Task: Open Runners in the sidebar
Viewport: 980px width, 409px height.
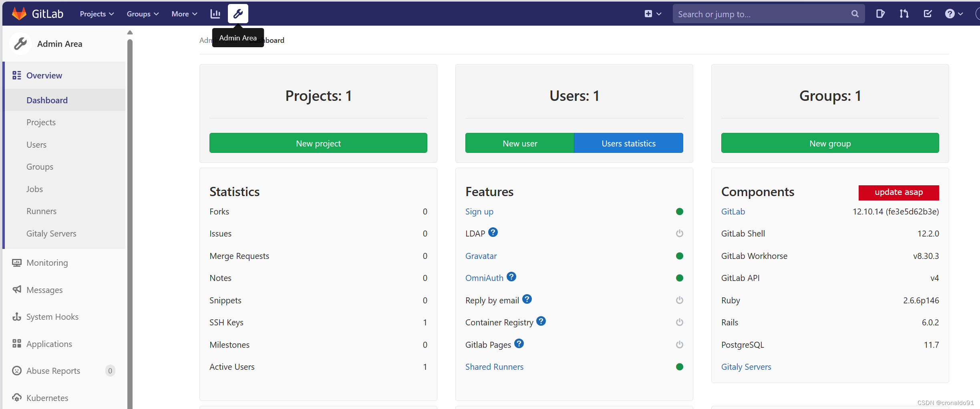Action: tap(41, 211)
